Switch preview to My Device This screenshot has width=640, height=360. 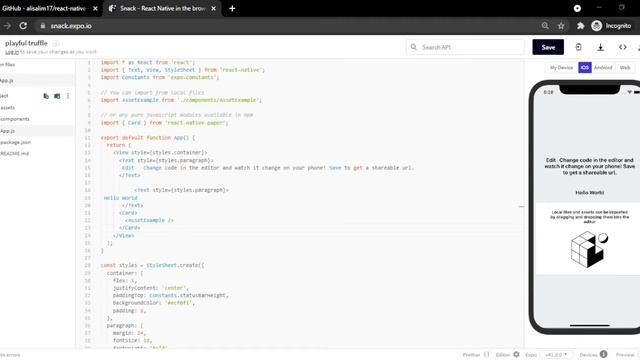561,67
